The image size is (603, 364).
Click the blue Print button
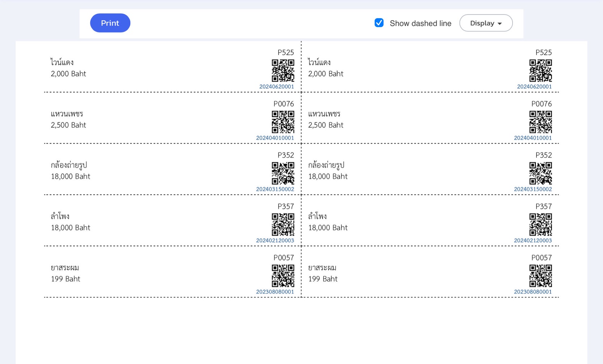pos(110,23)
